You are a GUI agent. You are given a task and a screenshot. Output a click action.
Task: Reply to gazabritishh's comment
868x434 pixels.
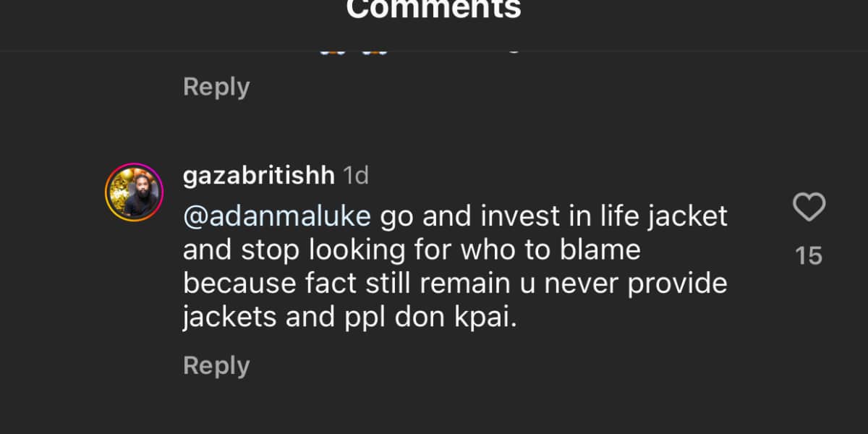tap(216, 366)
